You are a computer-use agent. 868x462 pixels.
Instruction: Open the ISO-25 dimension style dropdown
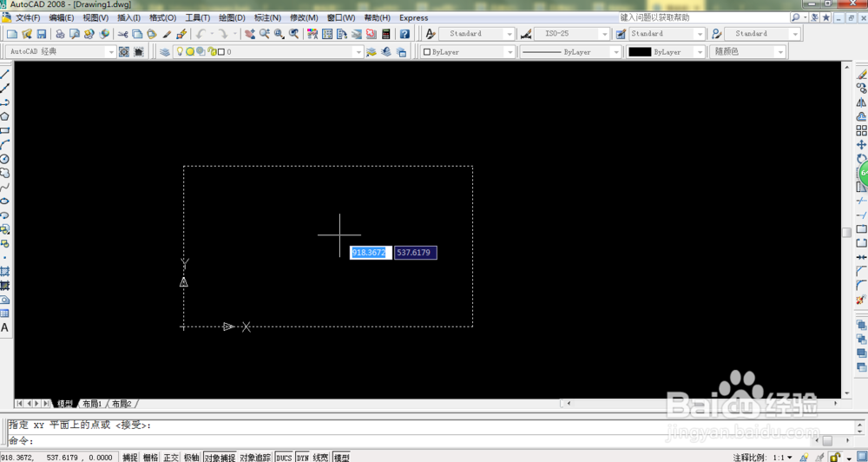point(604,34)
